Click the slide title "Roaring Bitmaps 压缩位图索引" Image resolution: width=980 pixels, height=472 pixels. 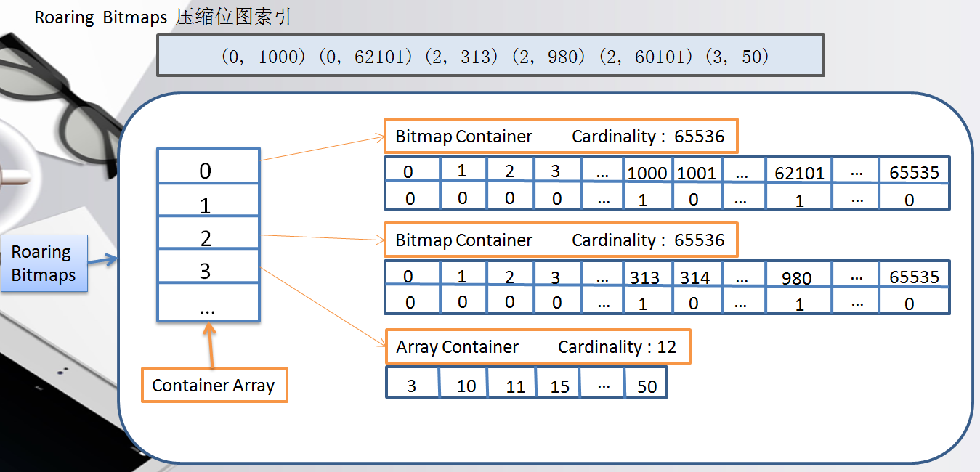click(x=163, y=17)
